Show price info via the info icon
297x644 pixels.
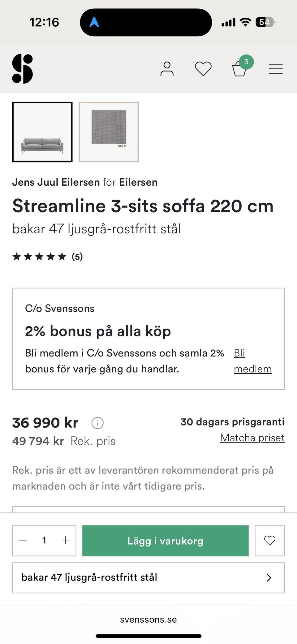point(97,423)
